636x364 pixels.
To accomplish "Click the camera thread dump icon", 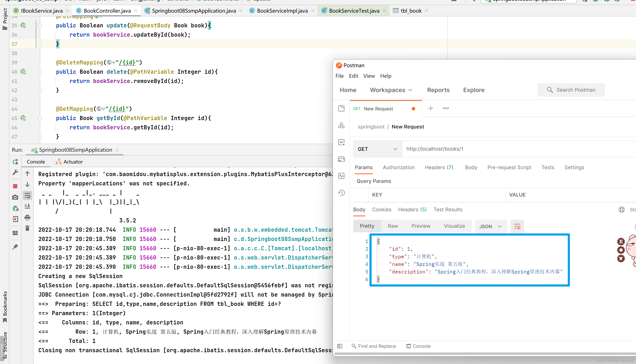I will 15,197.
